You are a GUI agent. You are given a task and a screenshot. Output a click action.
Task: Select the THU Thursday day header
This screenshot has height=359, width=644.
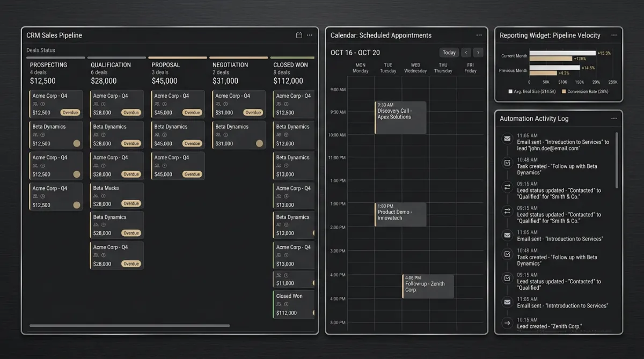point(443,68)
